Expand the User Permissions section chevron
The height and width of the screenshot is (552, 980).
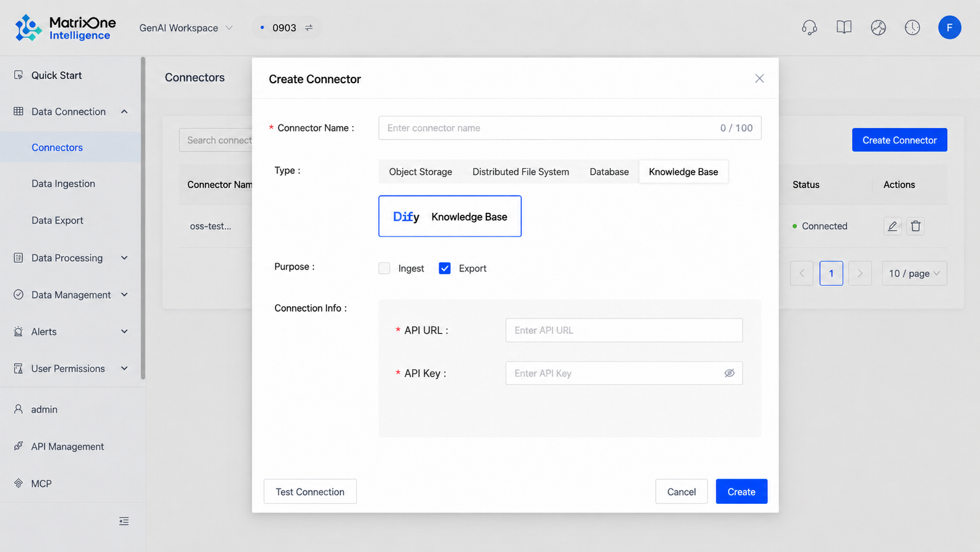point(124,368)
